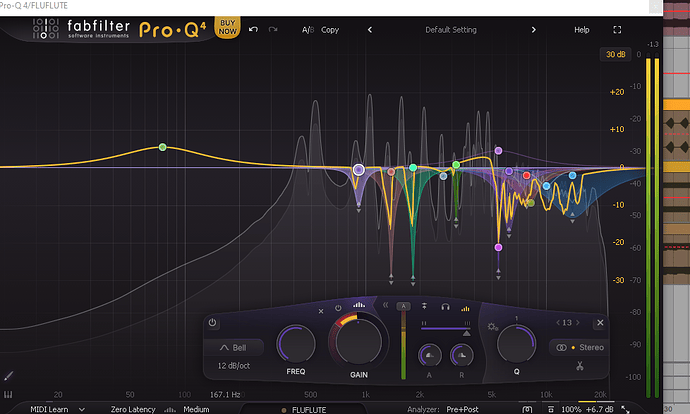Click the 100% gain scale value
This screenshot has height=414, width=690.
(x=571, y=409)
